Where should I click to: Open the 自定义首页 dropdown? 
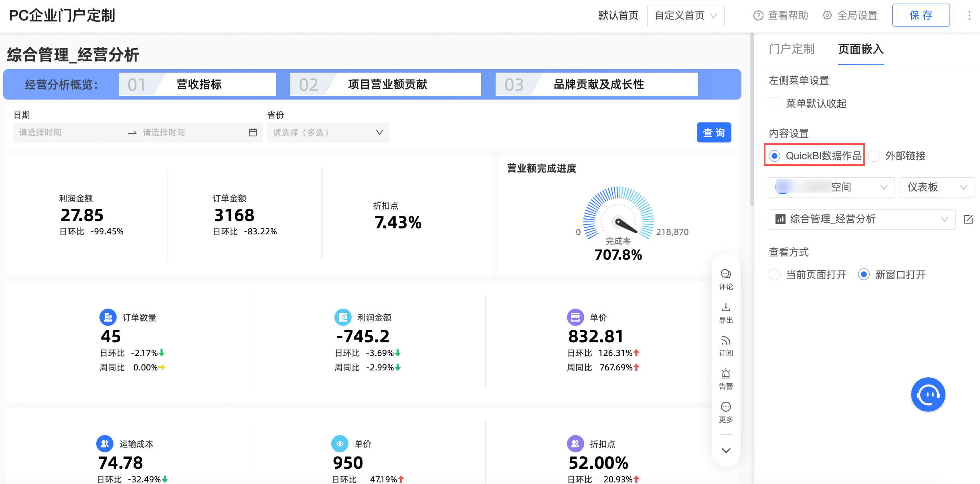point(685,16)
